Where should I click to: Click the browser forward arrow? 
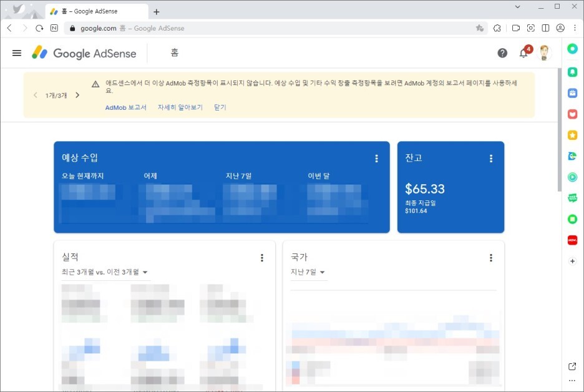[24, 28]
